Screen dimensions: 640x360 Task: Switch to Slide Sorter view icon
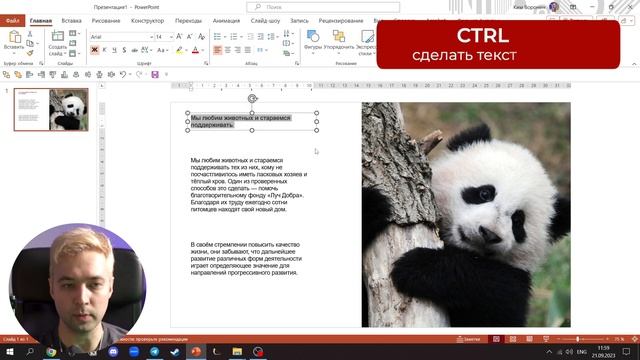click(513, 339)
